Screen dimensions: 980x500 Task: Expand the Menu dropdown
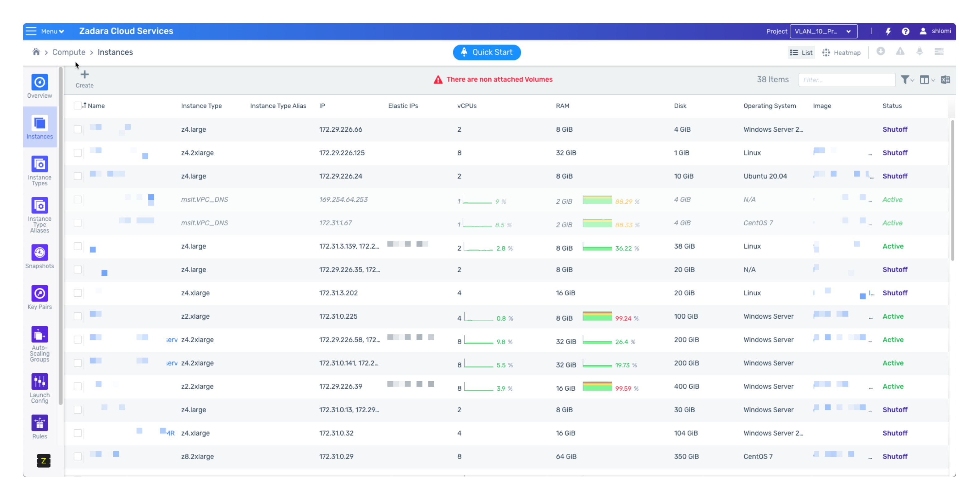52,31
